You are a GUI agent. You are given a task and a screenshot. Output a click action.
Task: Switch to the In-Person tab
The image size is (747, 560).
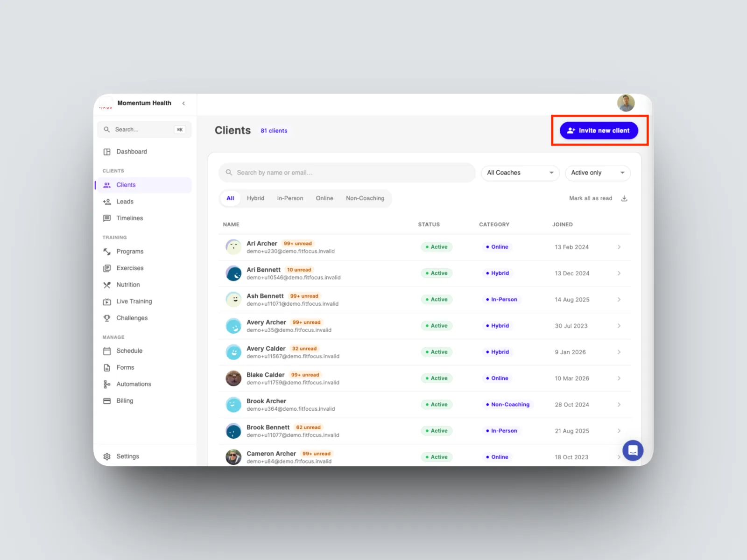point(290,198)
